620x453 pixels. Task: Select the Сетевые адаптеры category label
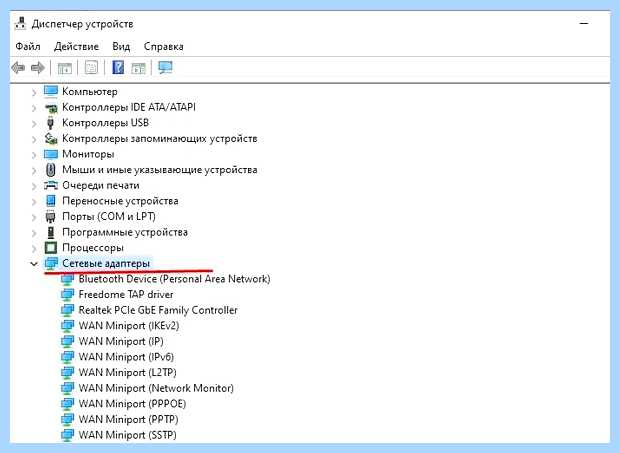106,263
